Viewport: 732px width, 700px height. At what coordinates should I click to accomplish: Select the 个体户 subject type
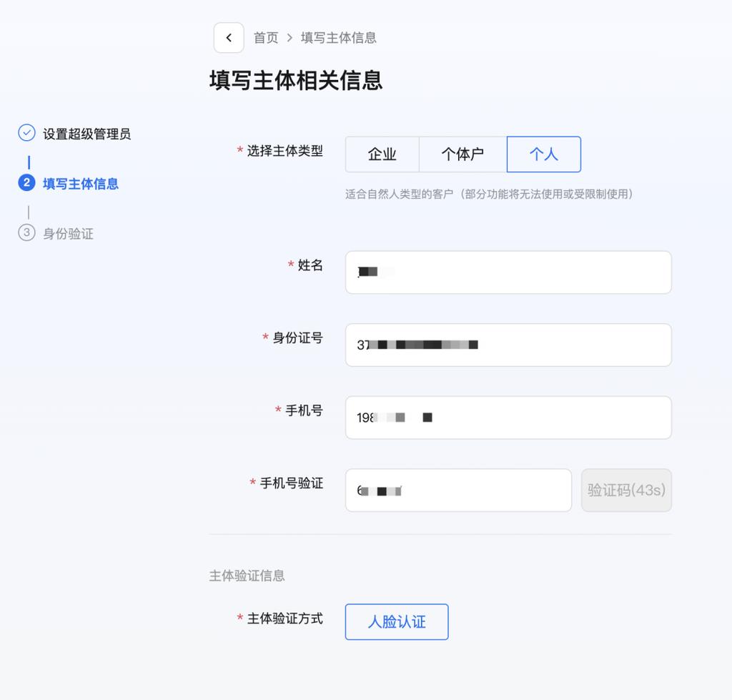click(x=462, y=154)
